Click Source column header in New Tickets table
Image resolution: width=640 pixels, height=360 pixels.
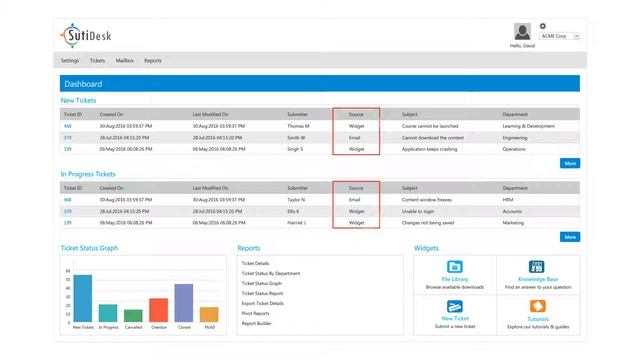[x=356, y=114]
